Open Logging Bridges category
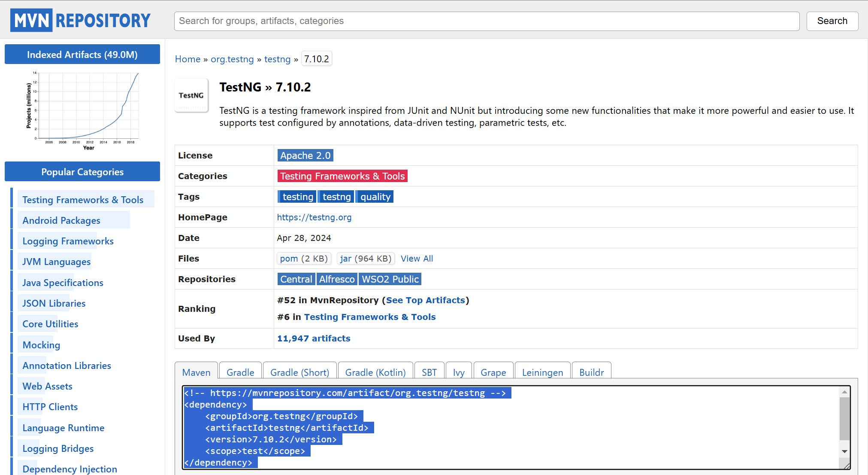The image size is (868, 475). click(58, 448)
